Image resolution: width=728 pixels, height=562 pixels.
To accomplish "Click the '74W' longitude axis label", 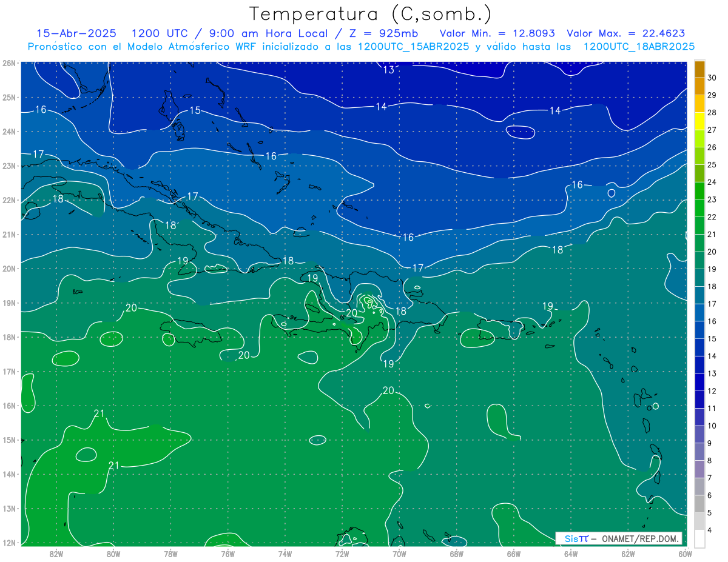I will [285, 554].
